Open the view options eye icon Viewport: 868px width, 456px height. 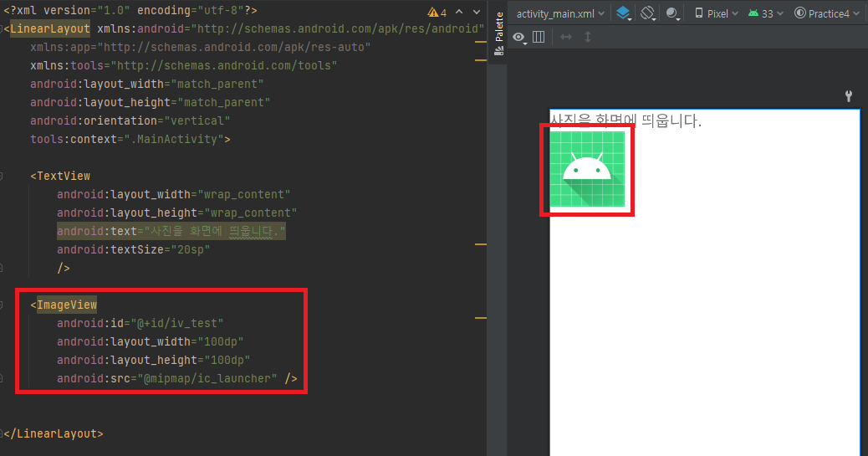519,37
